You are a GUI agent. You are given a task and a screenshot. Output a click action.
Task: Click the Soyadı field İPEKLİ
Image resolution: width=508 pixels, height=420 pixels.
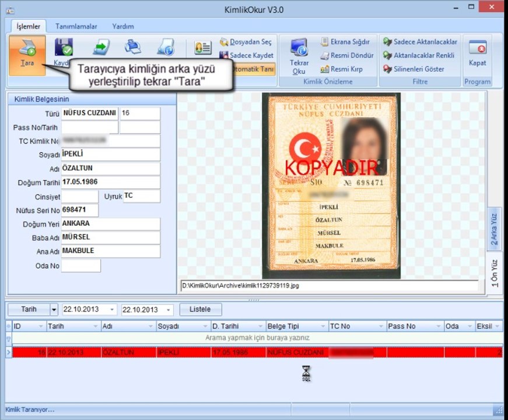(x=110, y=154)
